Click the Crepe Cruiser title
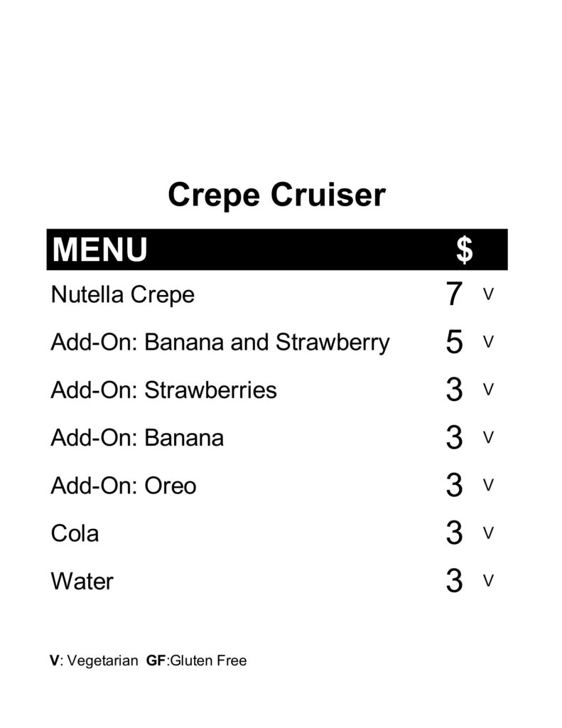The image size is (562, 728). [x=276, y=196]
